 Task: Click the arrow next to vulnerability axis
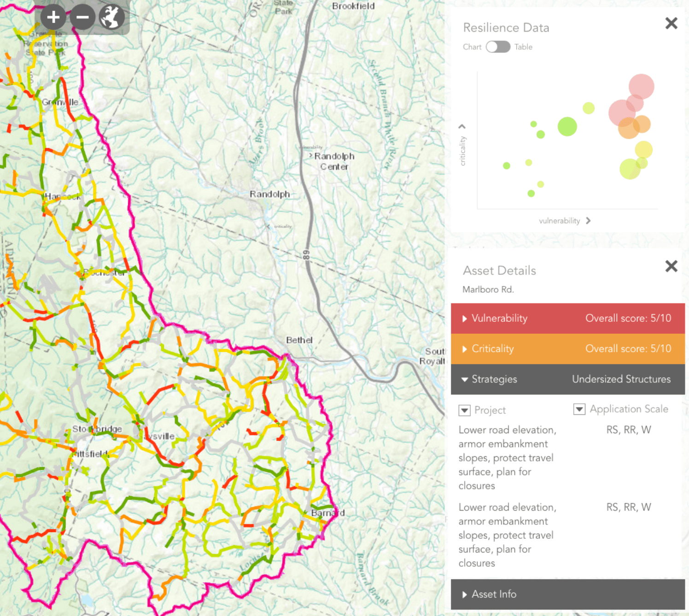(588, 221)
